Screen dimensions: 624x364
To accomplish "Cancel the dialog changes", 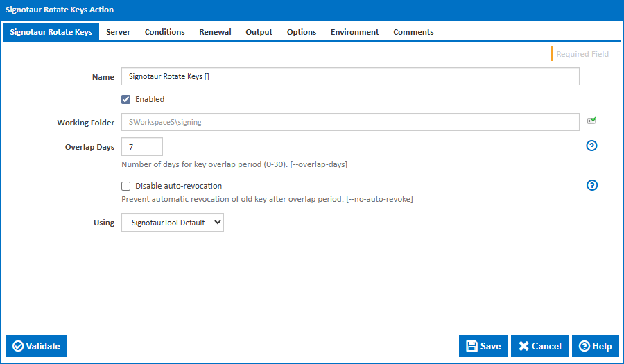I will tap(539, 346).
